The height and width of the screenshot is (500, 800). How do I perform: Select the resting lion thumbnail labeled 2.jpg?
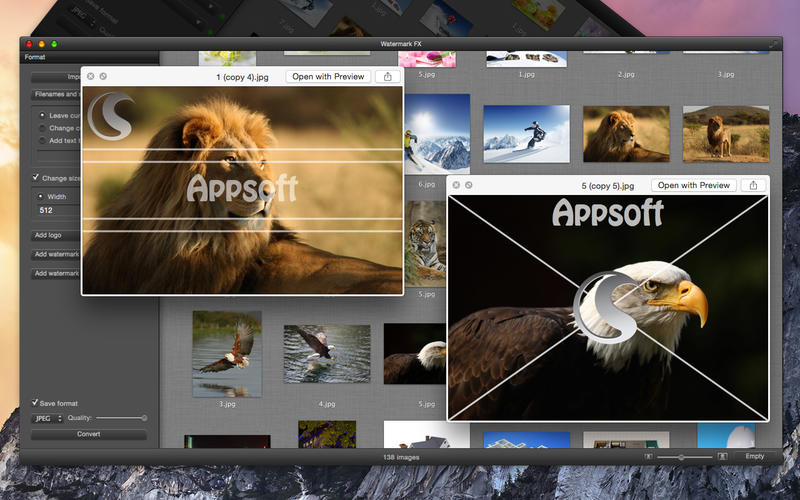626,134
